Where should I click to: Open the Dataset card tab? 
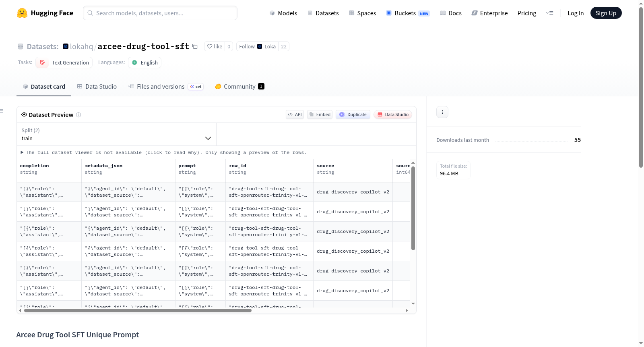[x=44, y=87]
